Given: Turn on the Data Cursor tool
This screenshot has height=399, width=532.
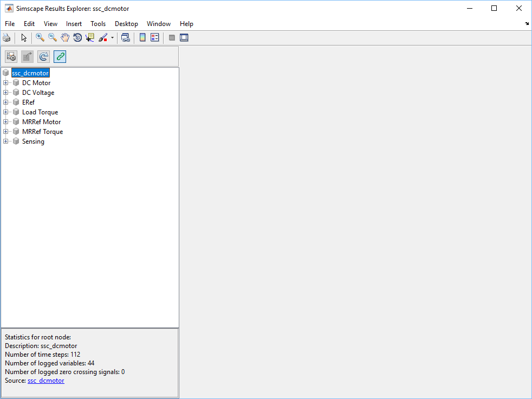Looking at the screenshot, I should [90, 38].
